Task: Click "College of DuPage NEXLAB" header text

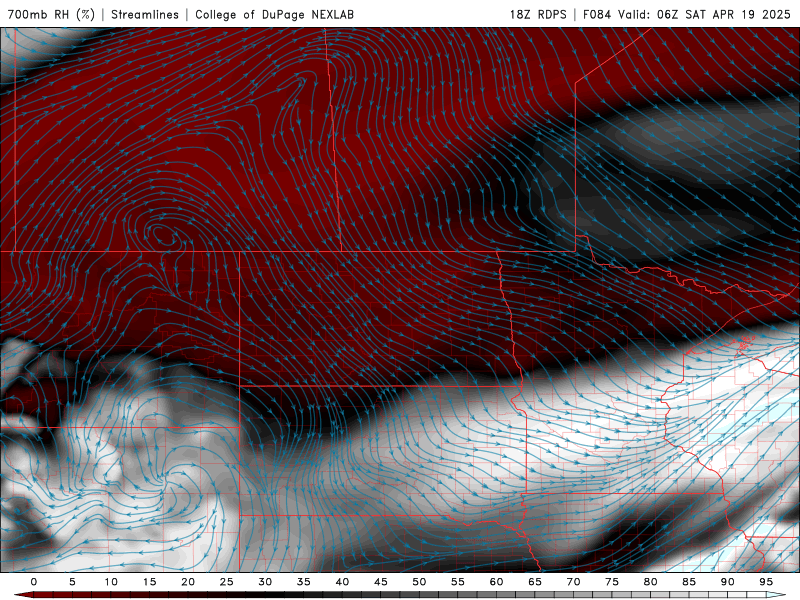Action: tap(274, 14)
